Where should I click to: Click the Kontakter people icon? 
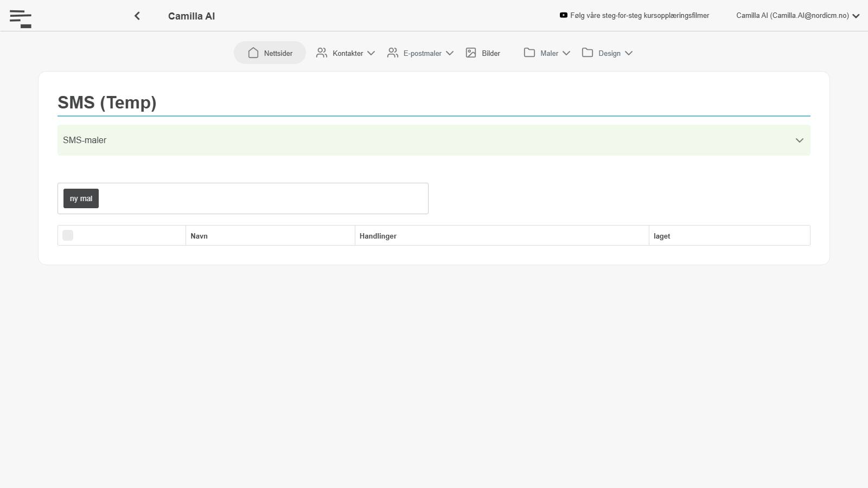(322, 53)
